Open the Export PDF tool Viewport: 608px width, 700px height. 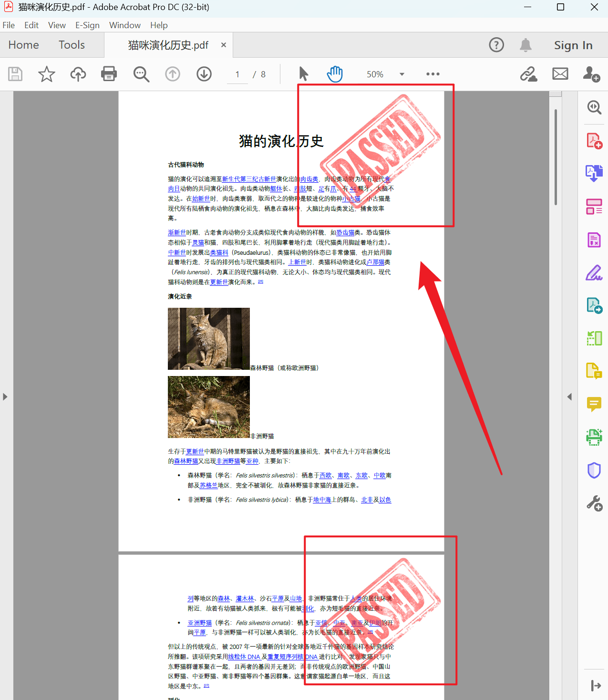[x=594, y=173]
